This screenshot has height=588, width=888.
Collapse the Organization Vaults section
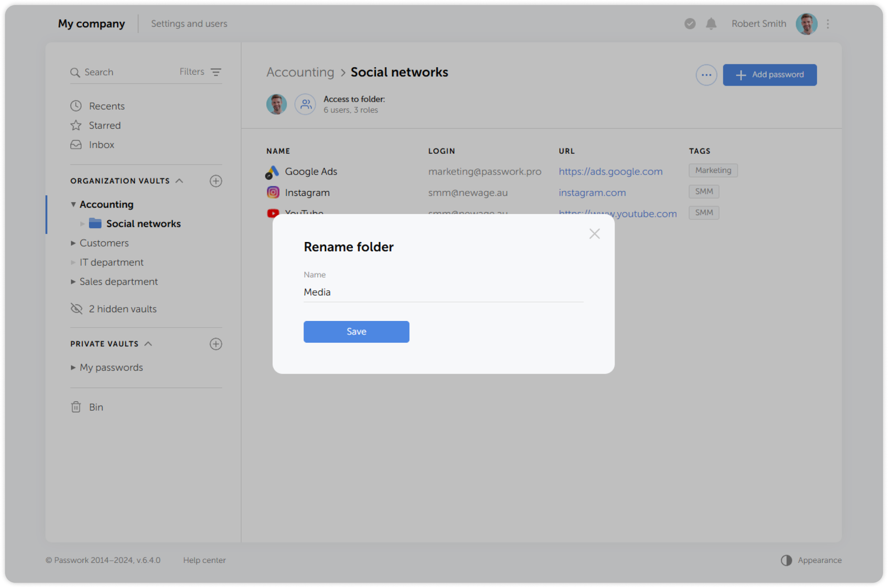point(179,181)
